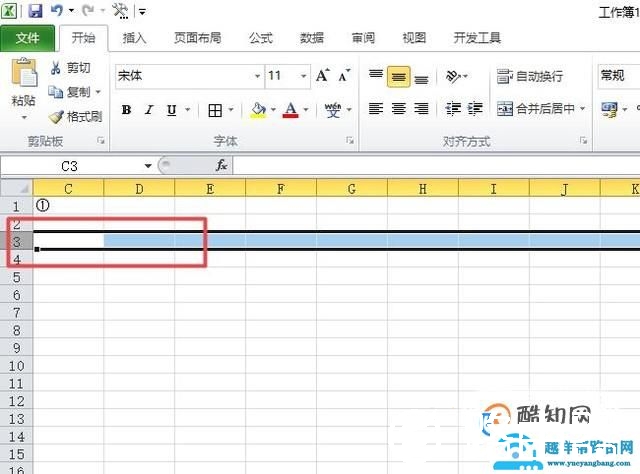Expand the fill color dropdown arrow
This screenshot has height=474, width=640.
click(x=273, y=110)
